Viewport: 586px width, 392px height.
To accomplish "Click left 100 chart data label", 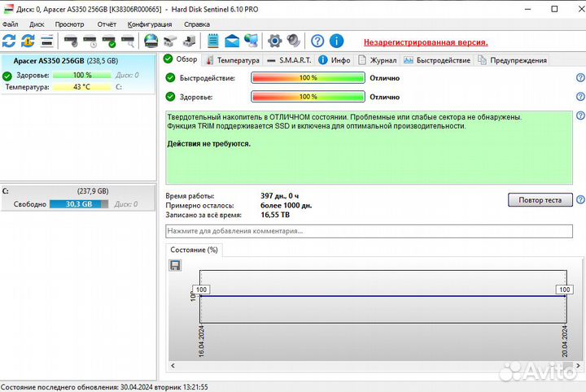I will pyautogui.click(x=201, y=290).
